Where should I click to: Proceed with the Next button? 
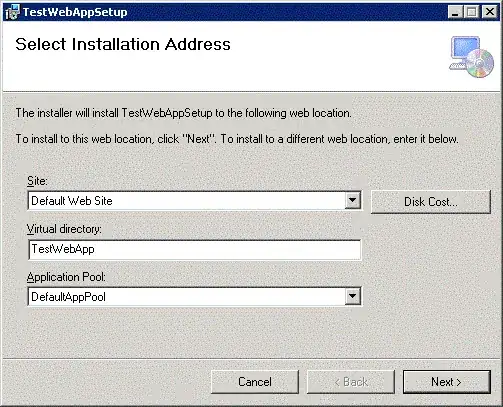(x=447, y=382)
